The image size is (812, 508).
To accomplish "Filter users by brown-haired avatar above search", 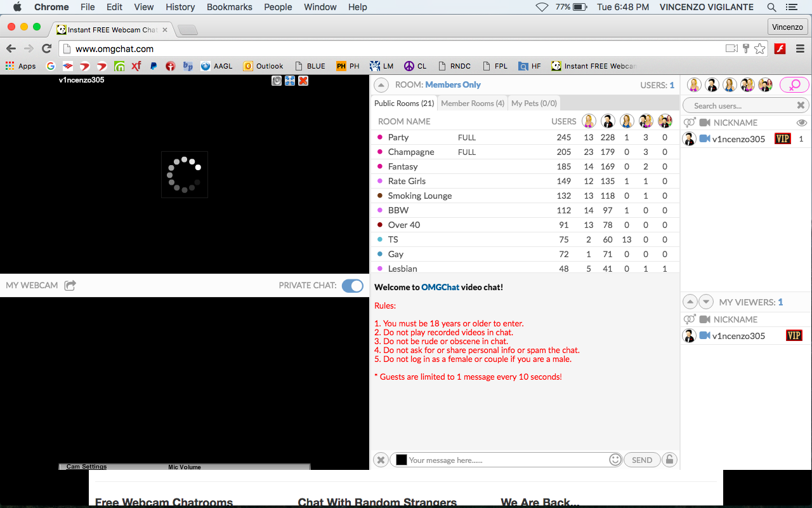I will pos(730,85).
